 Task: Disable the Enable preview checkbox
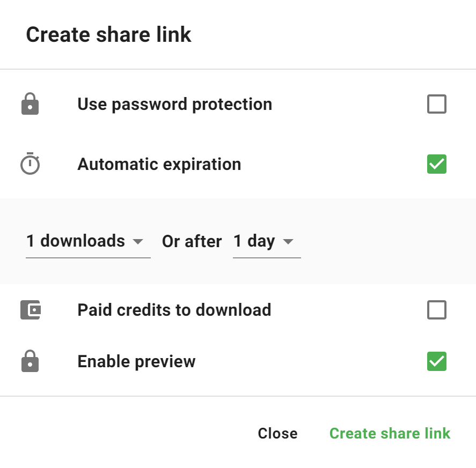click(x=437, y=361)
